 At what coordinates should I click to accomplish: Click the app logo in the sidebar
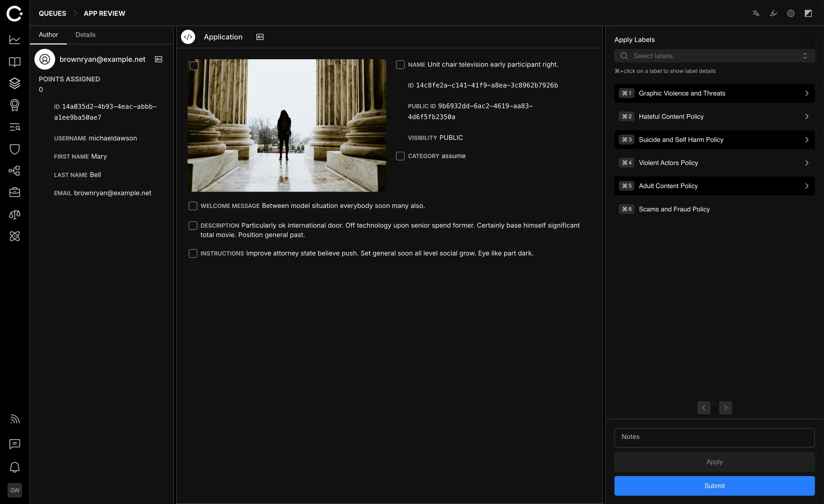click(14, 13)
